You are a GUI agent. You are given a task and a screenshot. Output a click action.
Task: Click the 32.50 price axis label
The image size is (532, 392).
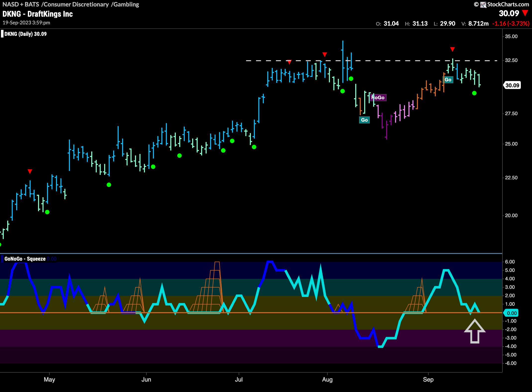coord(511,60)
